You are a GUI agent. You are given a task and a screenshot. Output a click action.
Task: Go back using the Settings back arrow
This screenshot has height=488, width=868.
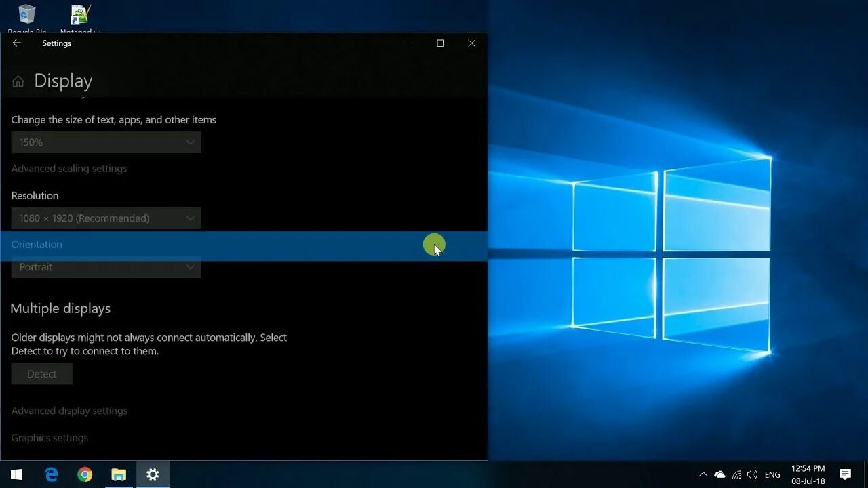(17, 43)
